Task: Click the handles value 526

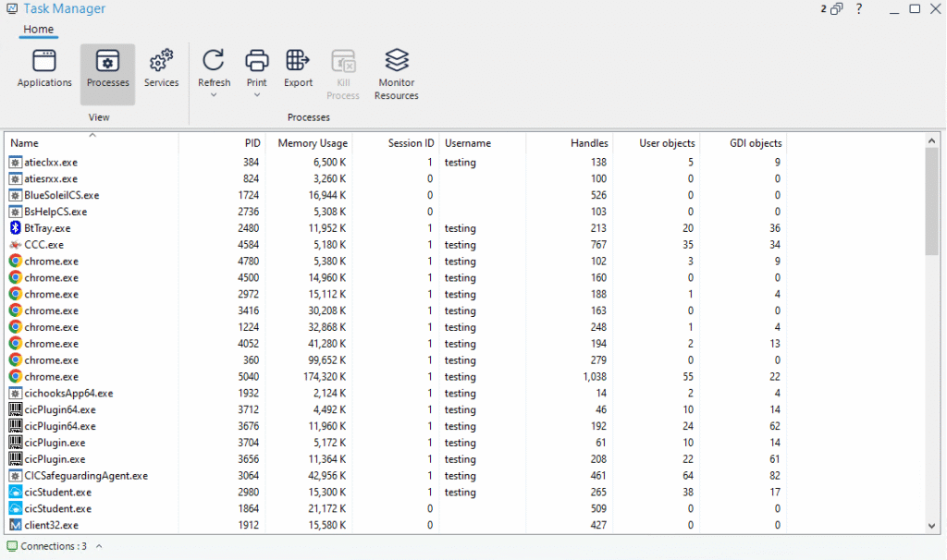Action: (598, 195)
